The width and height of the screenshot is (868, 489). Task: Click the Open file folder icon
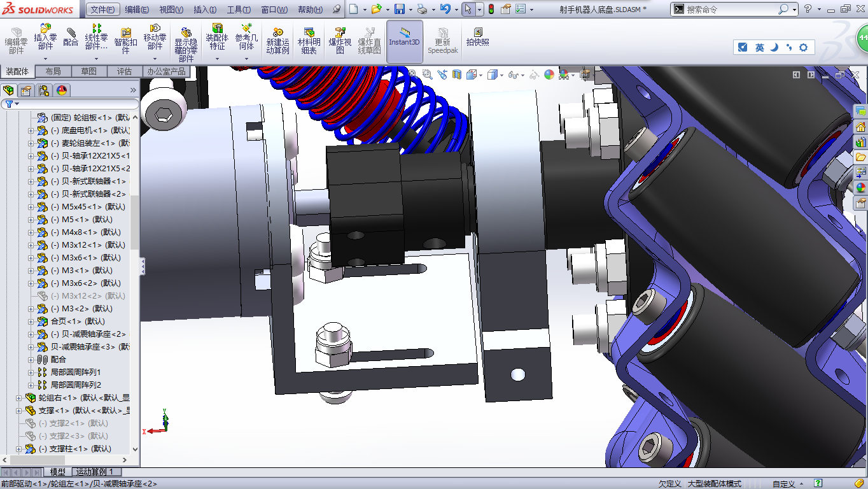coord(376,9)
